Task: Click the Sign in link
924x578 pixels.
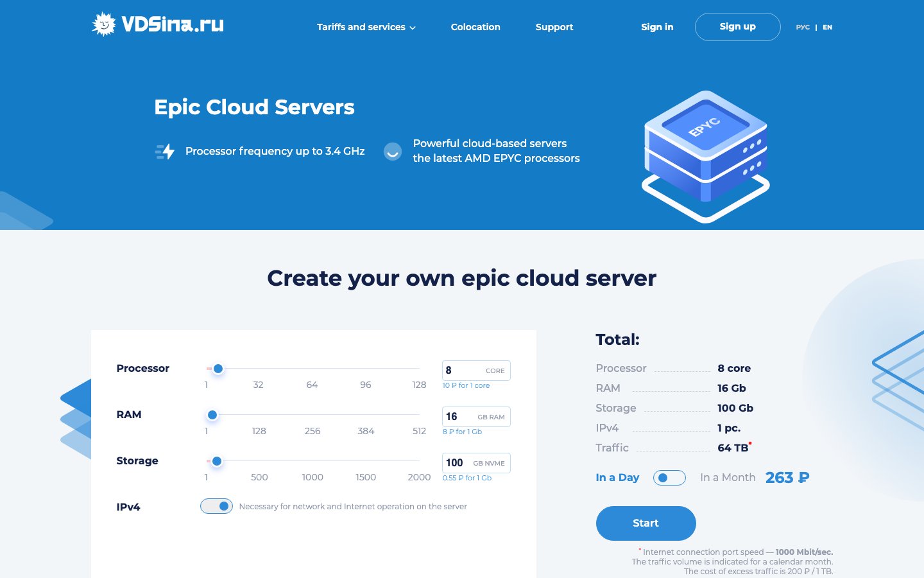Action: pyautogui.click(x=657, y=27)
